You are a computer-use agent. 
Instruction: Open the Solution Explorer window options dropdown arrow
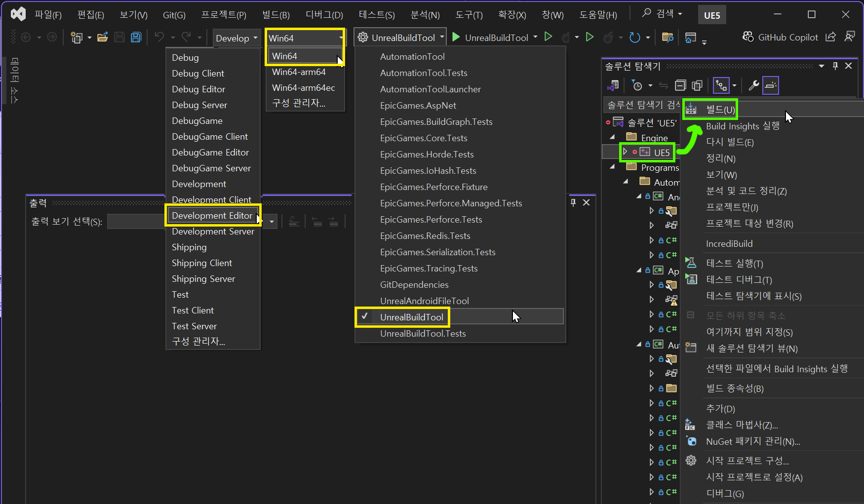coord(822,66)
